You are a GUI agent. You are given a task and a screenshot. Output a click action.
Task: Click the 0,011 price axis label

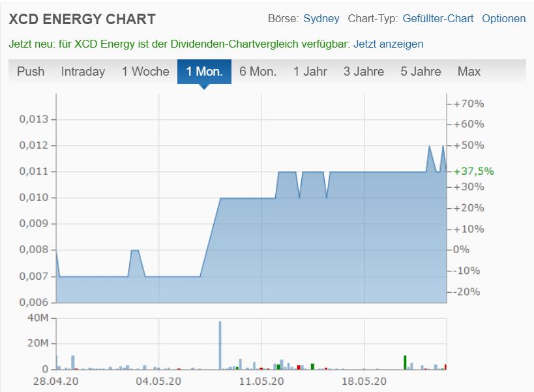coord(34,172)
